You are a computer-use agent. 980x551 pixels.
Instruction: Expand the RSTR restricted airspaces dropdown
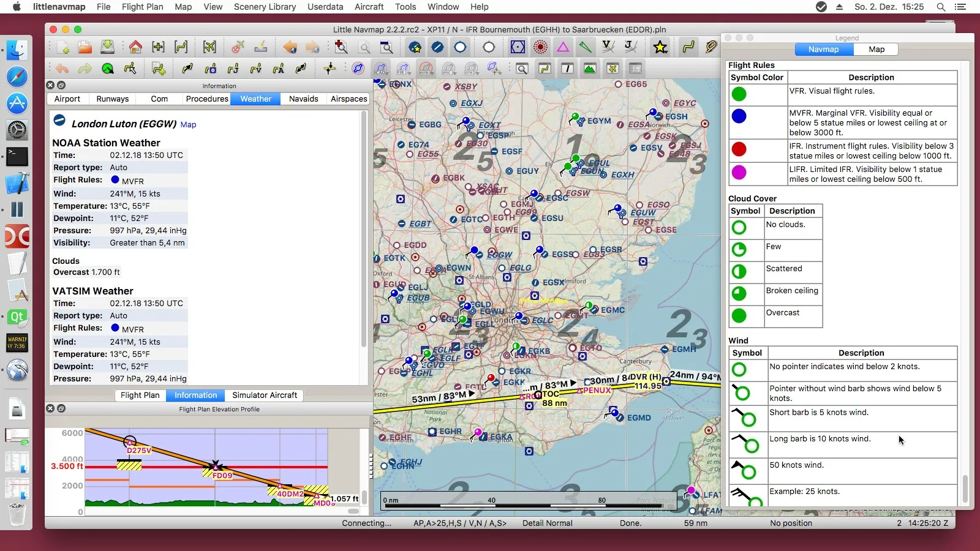coord(426,69)
